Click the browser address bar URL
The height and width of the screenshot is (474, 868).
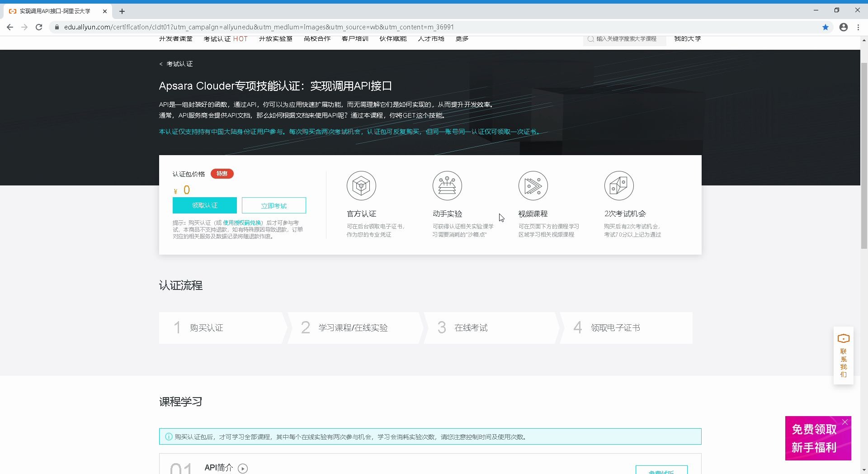tap(259, 27)
